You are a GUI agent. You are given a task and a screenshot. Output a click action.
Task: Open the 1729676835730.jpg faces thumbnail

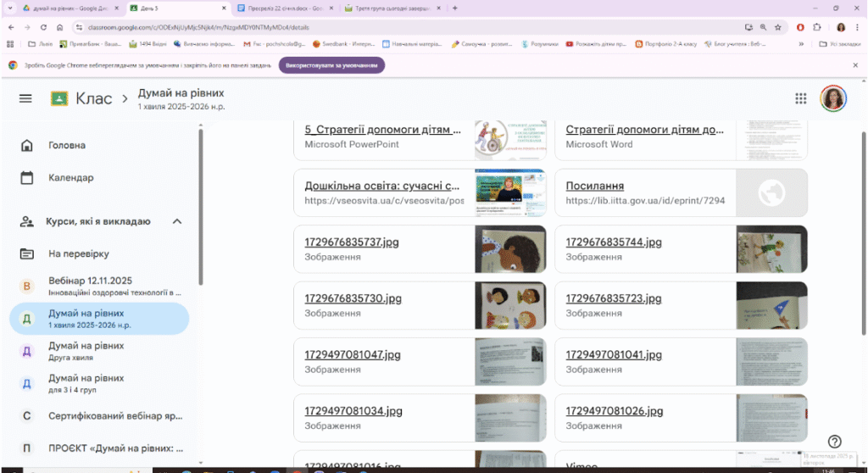pos(510,306)
